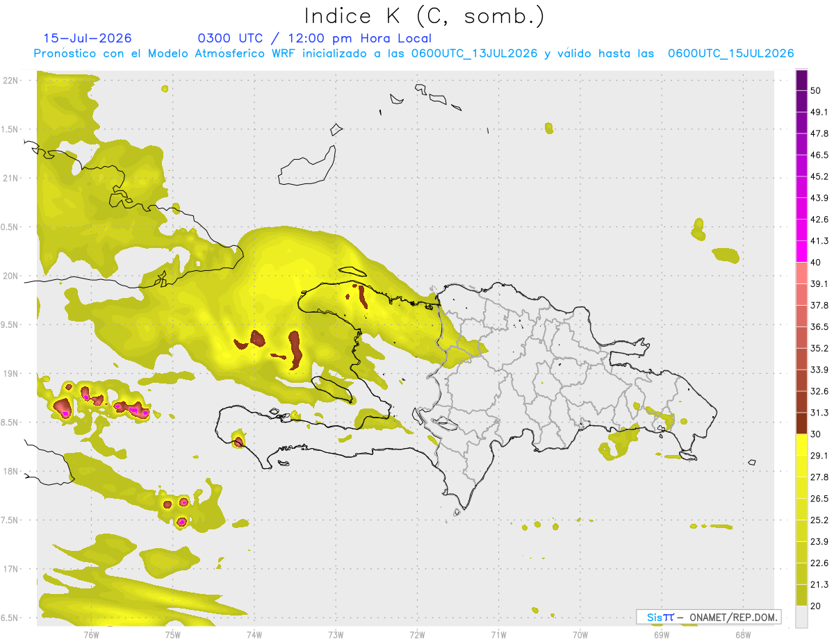Viewport: 834px width, 644px height.
Task: Pick the dark purple swatch above the 50 label
Action: click(801, 80)
